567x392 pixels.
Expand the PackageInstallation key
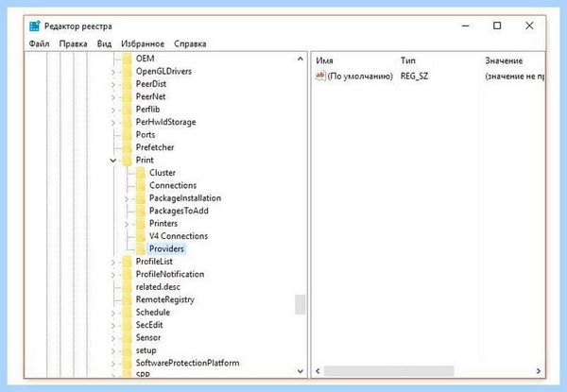pyautogui.click(x=127, y=198)
